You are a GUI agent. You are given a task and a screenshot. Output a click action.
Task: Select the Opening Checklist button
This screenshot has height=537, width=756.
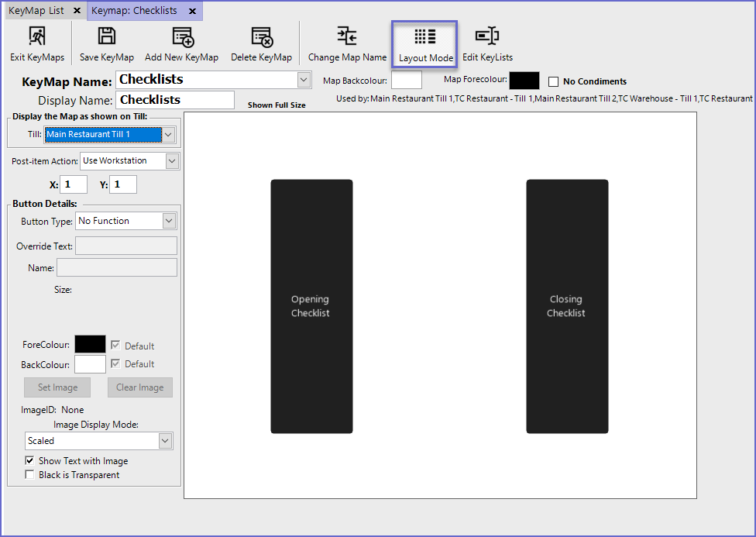coord(311,306)
